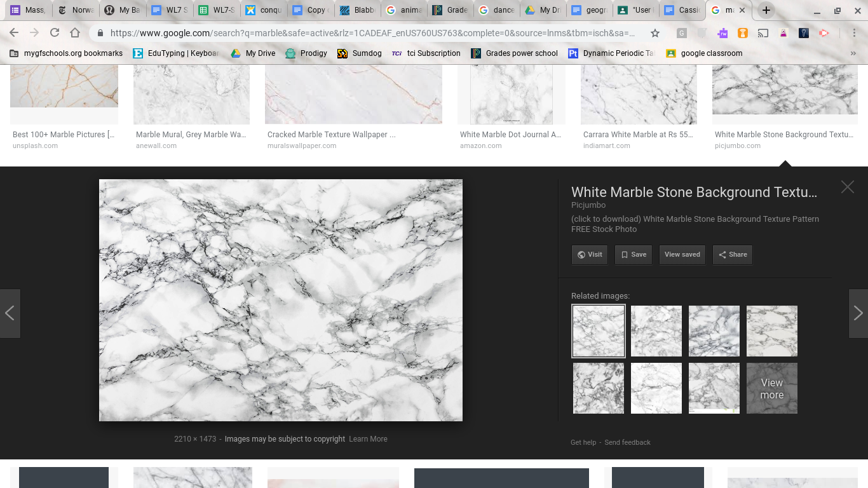Screen dimensions: 868x488
Task: Open a new browser tab
Action: click(x=766, y=10)
